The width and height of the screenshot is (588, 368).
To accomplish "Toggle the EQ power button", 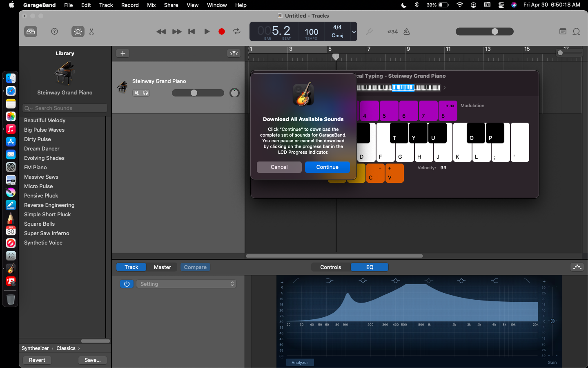I will (x=127, y=284).
